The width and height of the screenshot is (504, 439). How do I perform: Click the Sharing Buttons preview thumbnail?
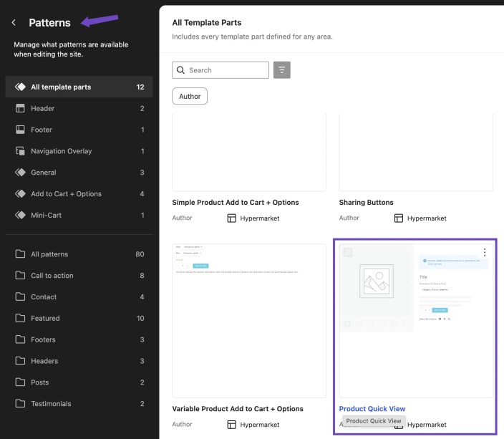416,152
